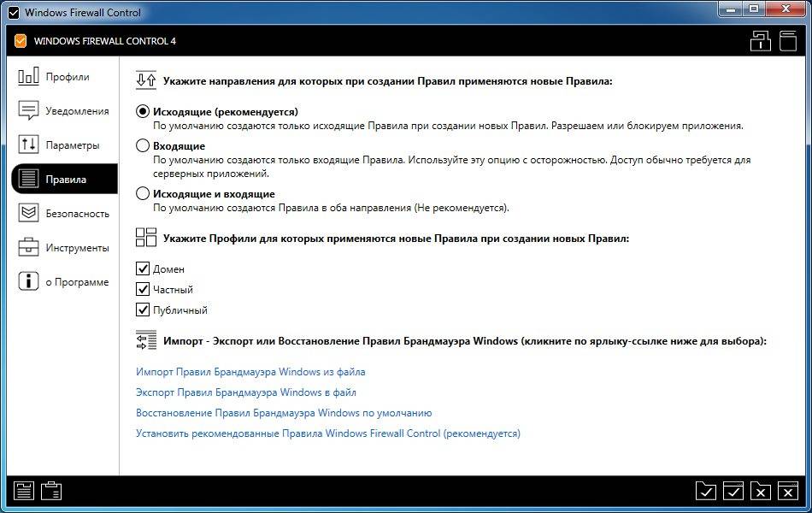Click the second bottom-right checkmark window icon
Viewport: 812px width, 513px height.
pos(733,490)
